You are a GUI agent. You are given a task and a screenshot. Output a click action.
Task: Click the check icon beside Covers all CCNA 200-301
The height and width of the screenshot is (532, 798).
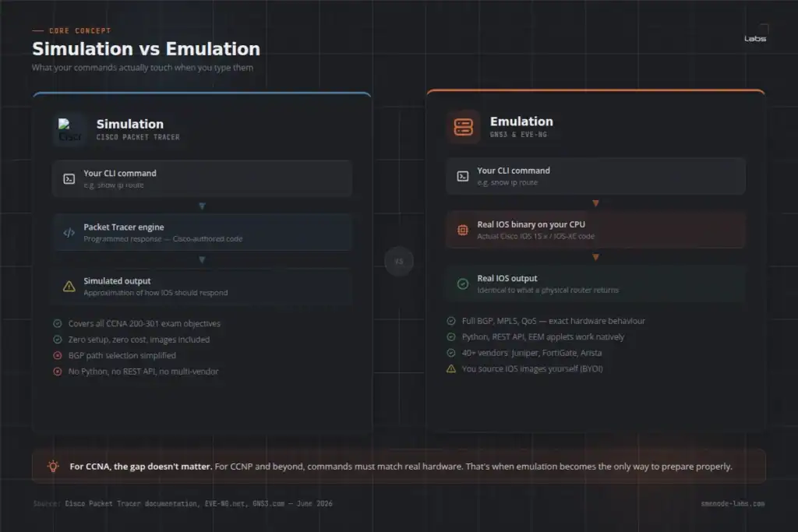[58, 323]
